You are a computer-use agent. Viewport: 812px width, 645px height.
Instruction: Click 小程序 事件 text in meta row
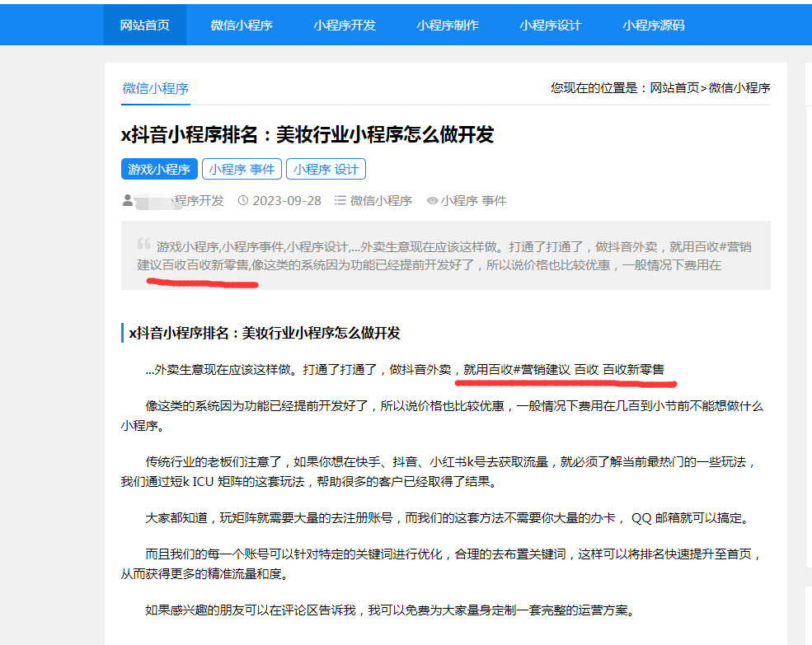(x=473, y=201)
